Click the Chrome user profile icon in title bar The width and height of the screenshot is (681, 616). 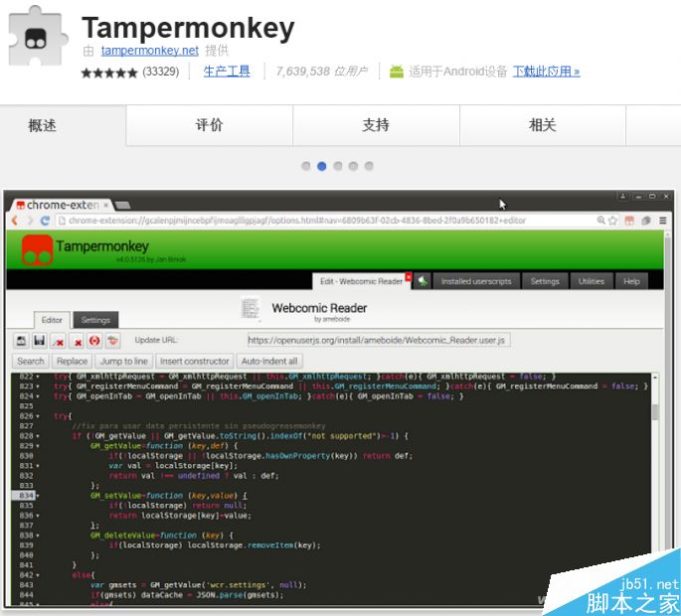(x=622, y=196)
